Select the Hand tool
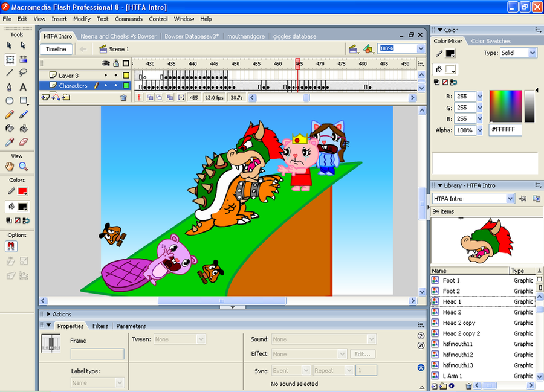The image size is (544, 392). coord(9,167)
